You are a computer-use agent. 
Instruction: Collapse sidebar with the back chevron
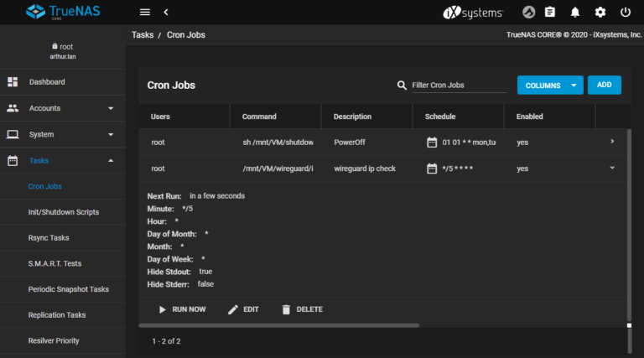coord(165,13)
